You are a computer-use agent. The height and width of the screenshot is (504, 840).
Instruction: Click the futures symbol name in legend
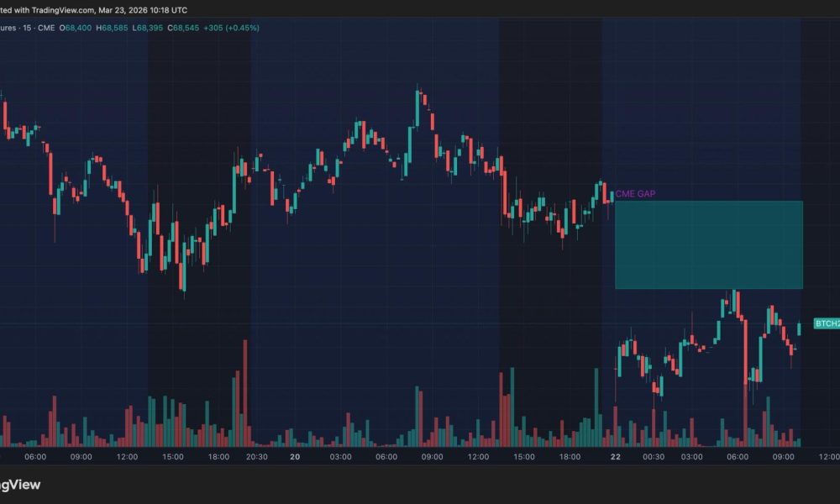tap(8, 27)
